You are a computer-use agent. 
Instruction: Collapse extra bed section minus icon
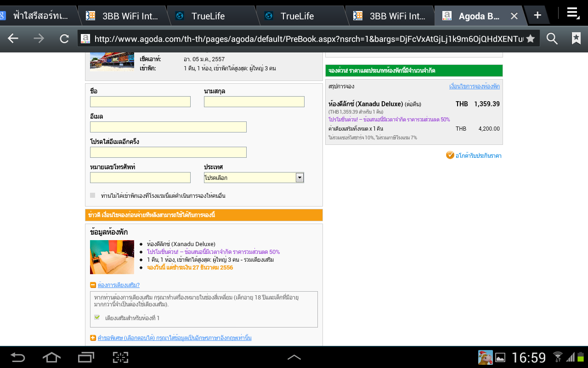93,285
